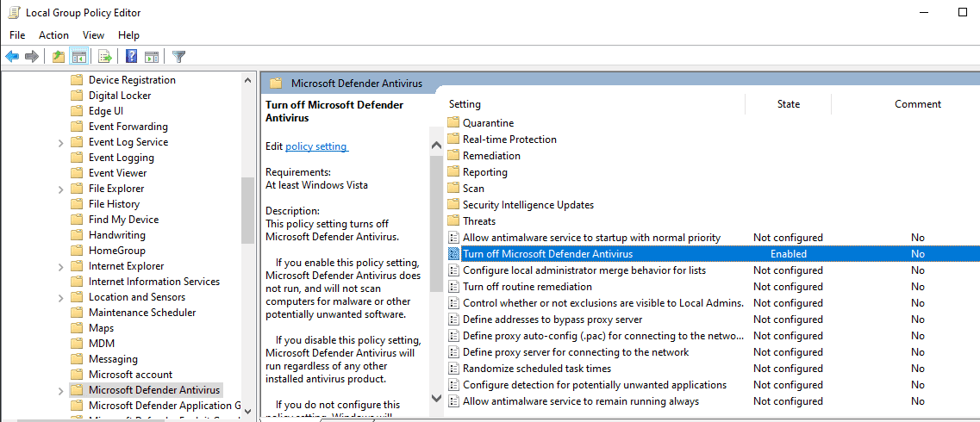The height and width of the screenshot is (422, 980).
Task: Select the Maintenance Scheduler tree folder
Action: click(x=141, y=313)
